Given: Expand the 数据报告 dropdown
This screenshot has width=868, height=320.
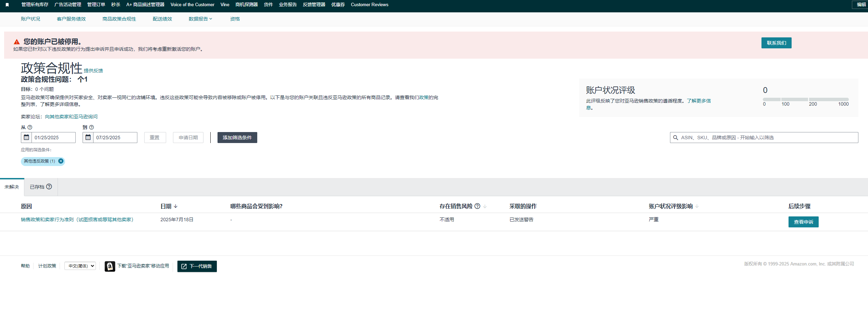Looking at the screenshot, I should pyautogui.click(x=200, y=19).
